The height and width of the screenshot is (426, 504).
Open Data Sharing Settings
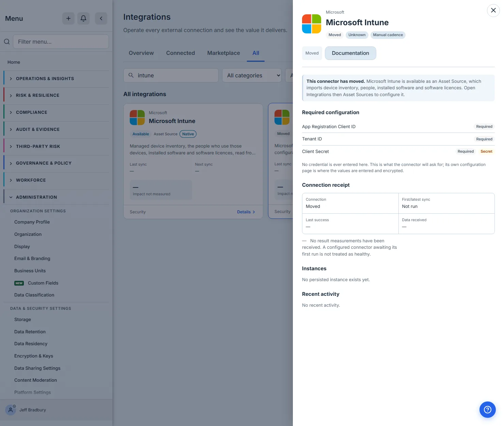[37, 368]
